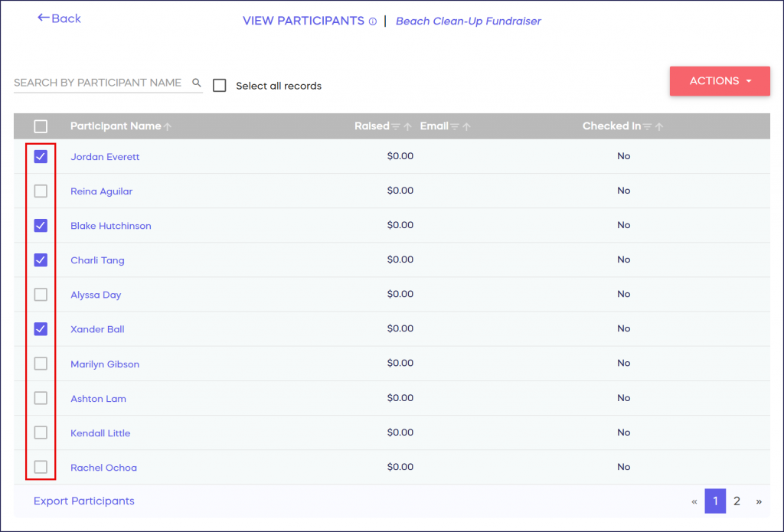Check Marilyn Gibson's checkbox

[x=41, y=364]
